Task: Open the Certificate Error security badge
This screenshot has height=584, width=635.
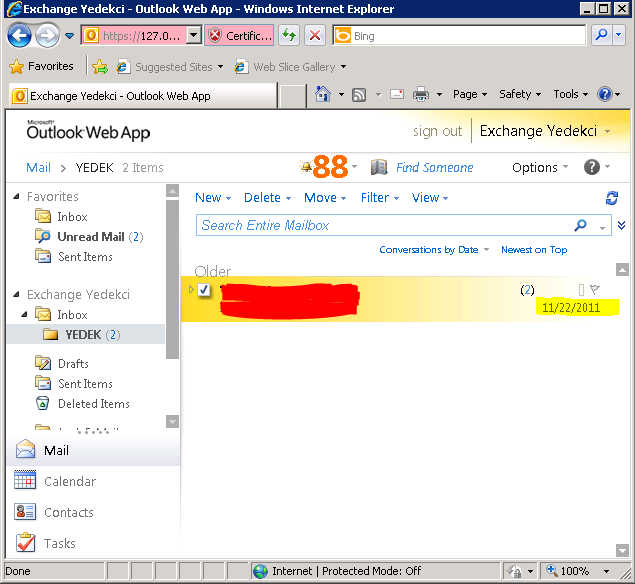Action: pyautogui.click(x=239, y=36)
